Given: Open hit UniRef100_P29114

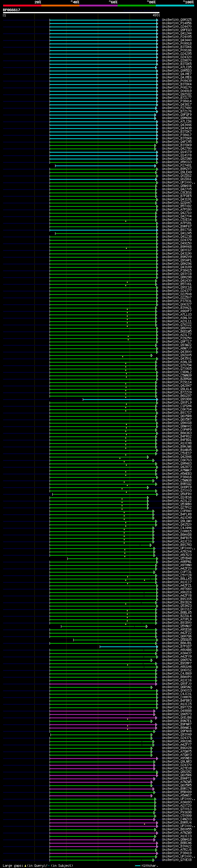Looking at the screenshot, I should tap(177, 382).
